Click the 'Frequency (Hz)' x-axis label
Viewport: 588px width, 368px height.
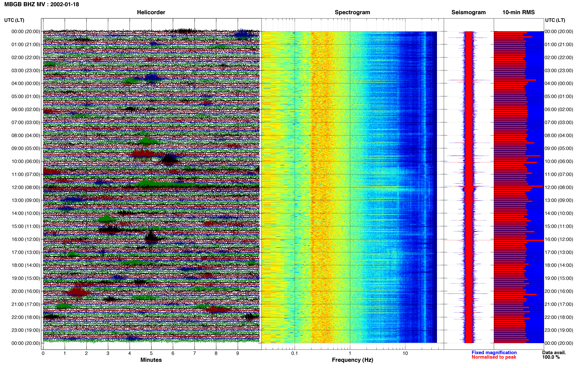(x=352, y=360)
